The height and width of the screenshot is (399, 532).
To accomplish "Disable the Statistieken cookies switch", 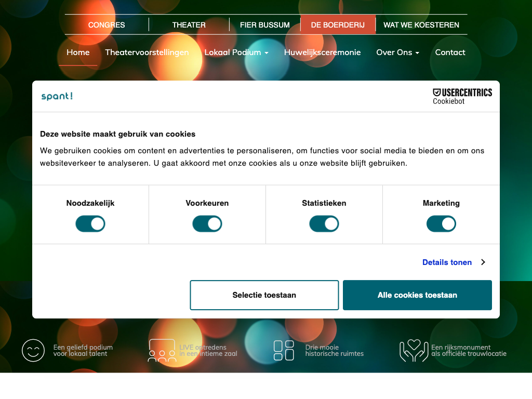I will click(x=324, y=224).
